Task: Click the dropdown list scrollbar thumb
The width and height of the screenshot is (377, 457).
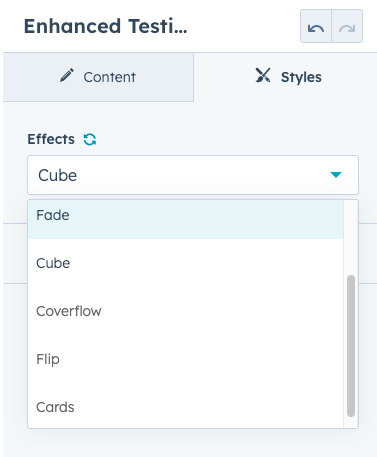Action: click(351, 346)
